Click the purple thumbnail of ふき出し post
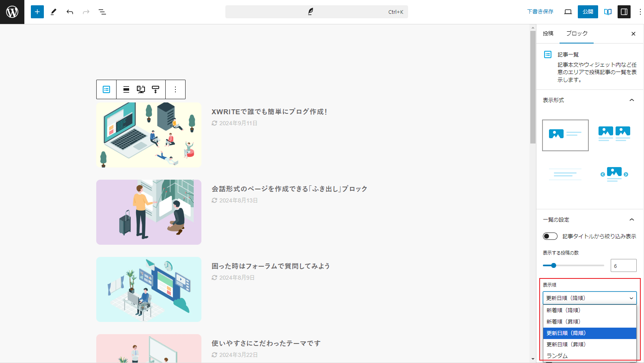Viewport: 644px width, 363px height. (149, 212)
